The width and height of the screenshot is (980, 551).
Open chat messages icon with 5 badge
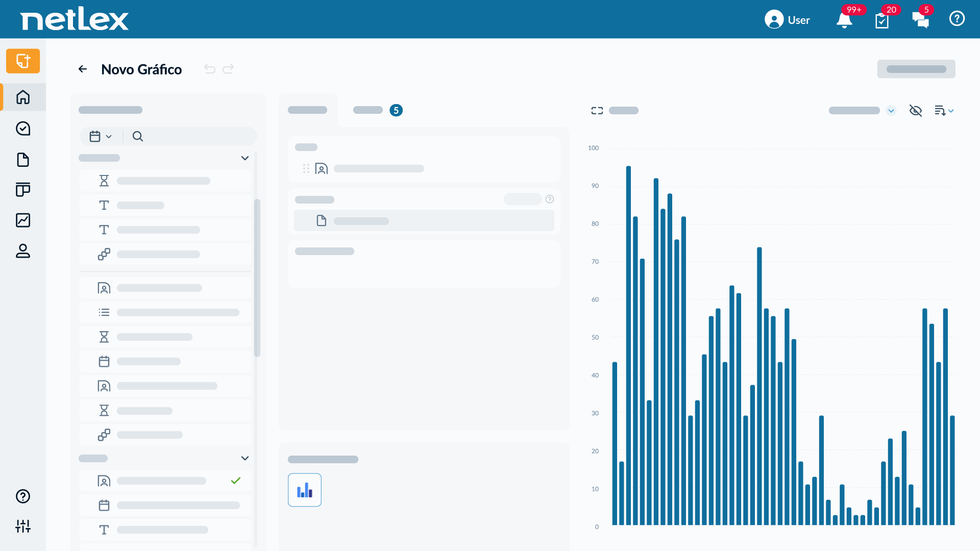[920, 20]
